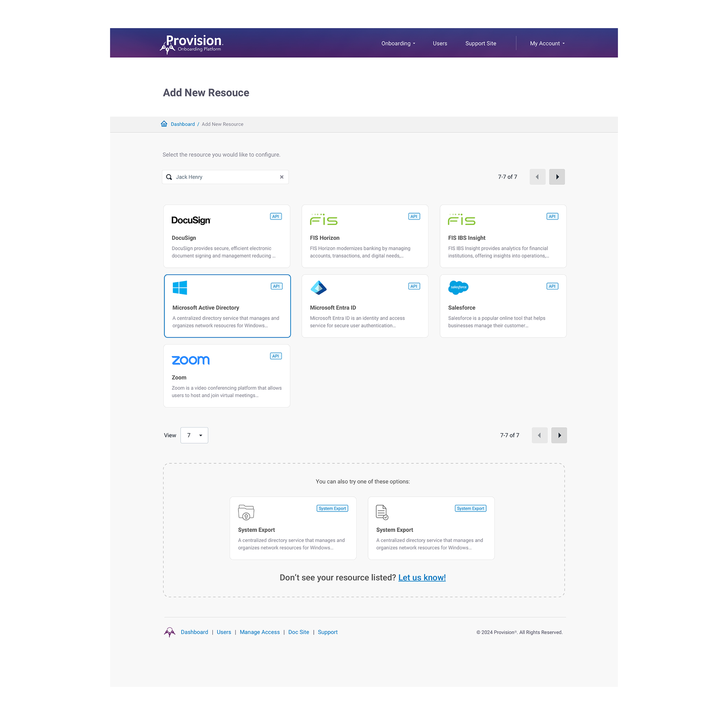The image size is (728, 714).
Task: Click the home icon in breadcrumb
Action: [164, 124]
